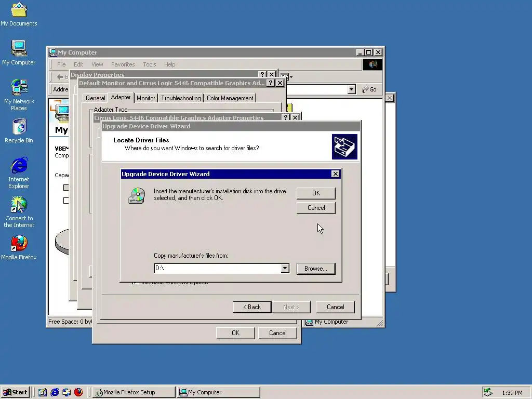Close the Display Properties dialog
532x399 pixels.
tap(272, 74)
